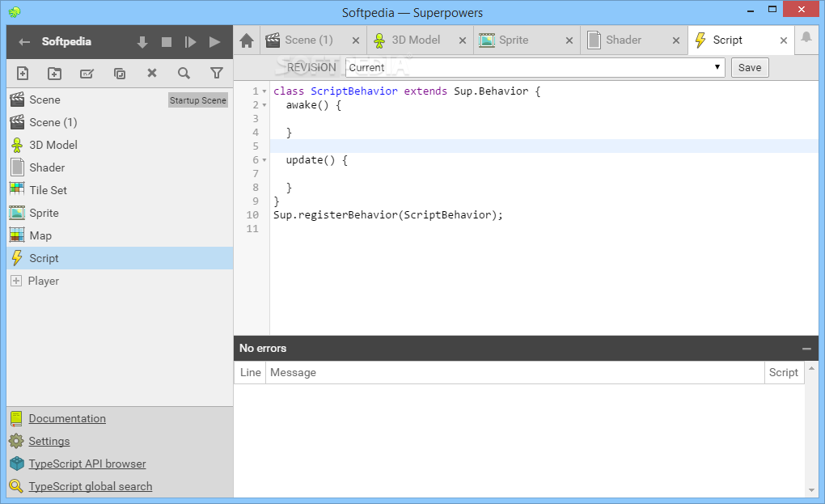Image resolution: width=825 pixels, height=504 pixels.
Task: Click the publish project download arrow icon
Action: [142, 42]
